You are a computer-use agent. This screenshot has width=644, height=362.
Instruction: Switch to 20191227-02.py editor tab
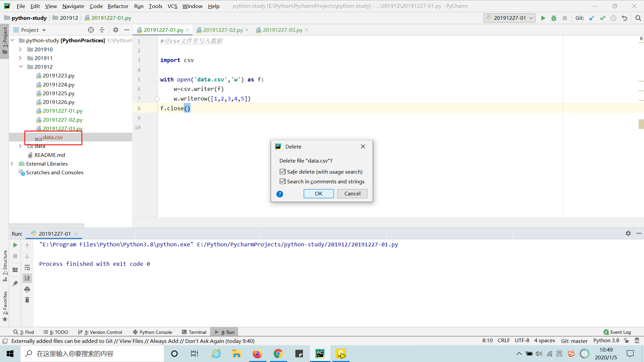click(x=223, y=30)
